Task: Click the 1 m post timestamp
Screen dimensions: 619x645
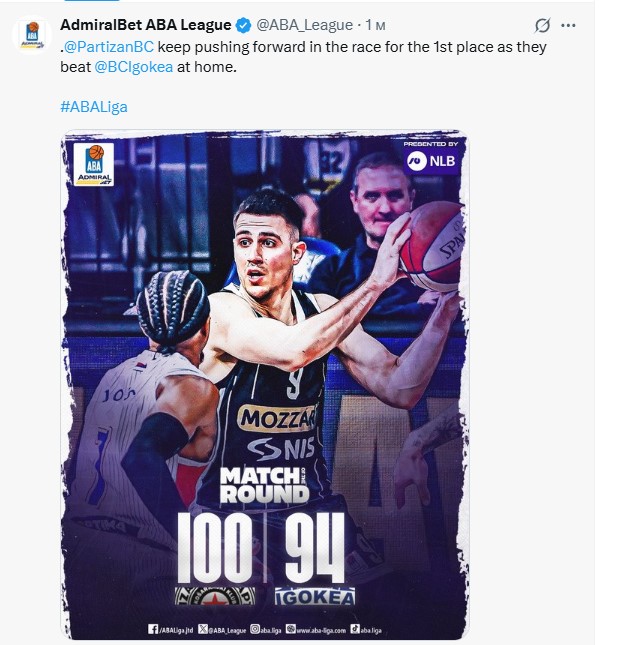Action: (376, 26)
